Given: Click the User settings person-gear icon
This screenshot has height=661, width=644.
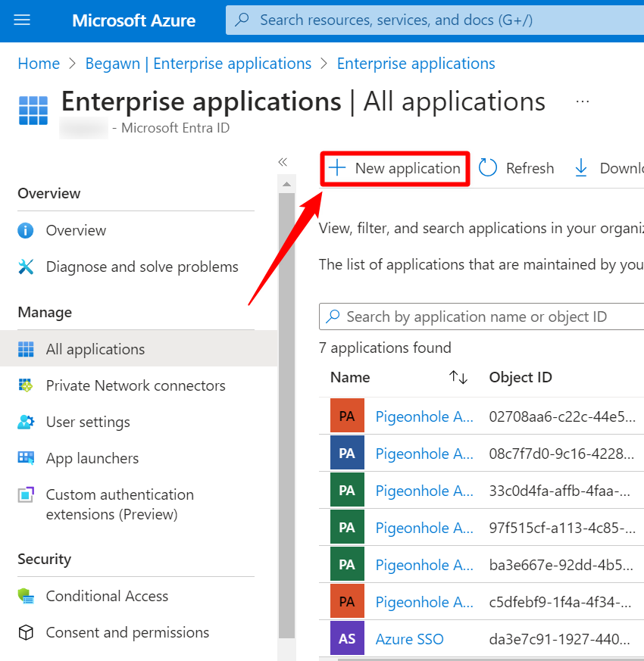Looking at the screenshot, I should tap(26, 422).
